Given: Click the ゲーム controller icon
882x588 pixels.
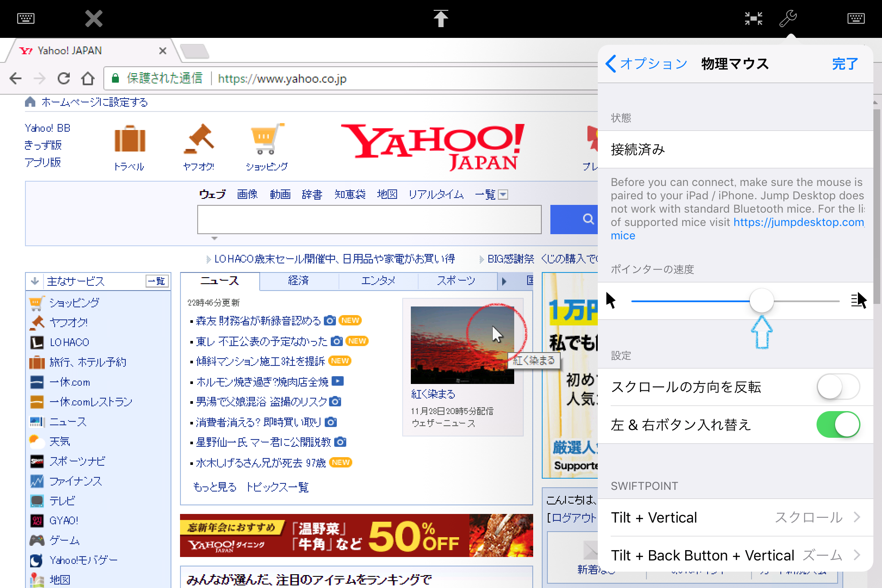Looking at the screenshot, I should pyautogui.click(x=37, y=540).
